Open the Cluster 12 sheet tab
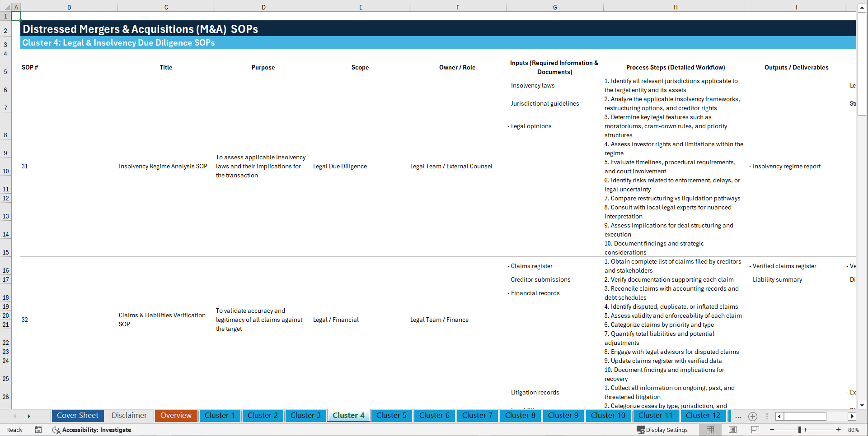This screenshot has height=436, width=868. [703, 415]
